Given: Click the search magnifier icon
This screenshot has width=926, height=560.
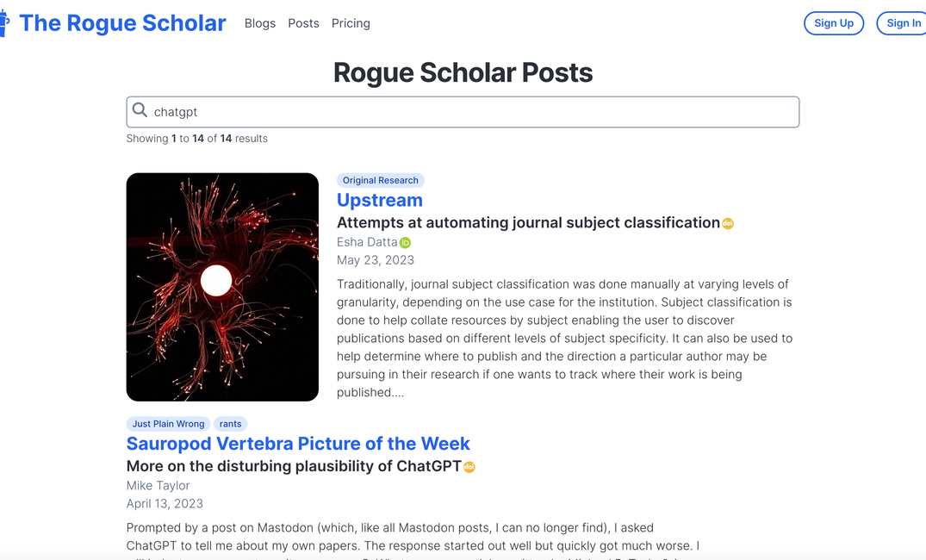Looking at the screenshot, I should pyautogui.click(x=140, y=110).
